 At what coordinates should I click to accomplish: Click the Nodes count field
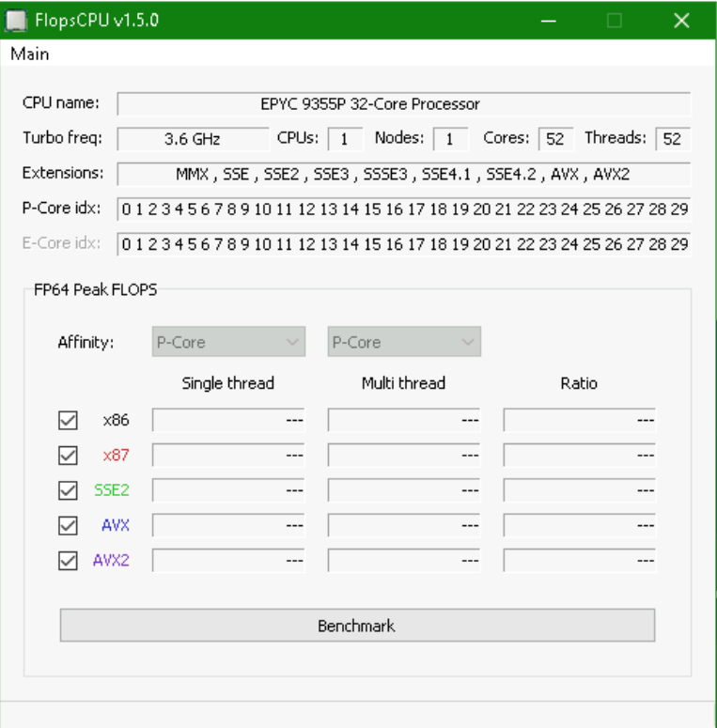[x=450, y=139]
